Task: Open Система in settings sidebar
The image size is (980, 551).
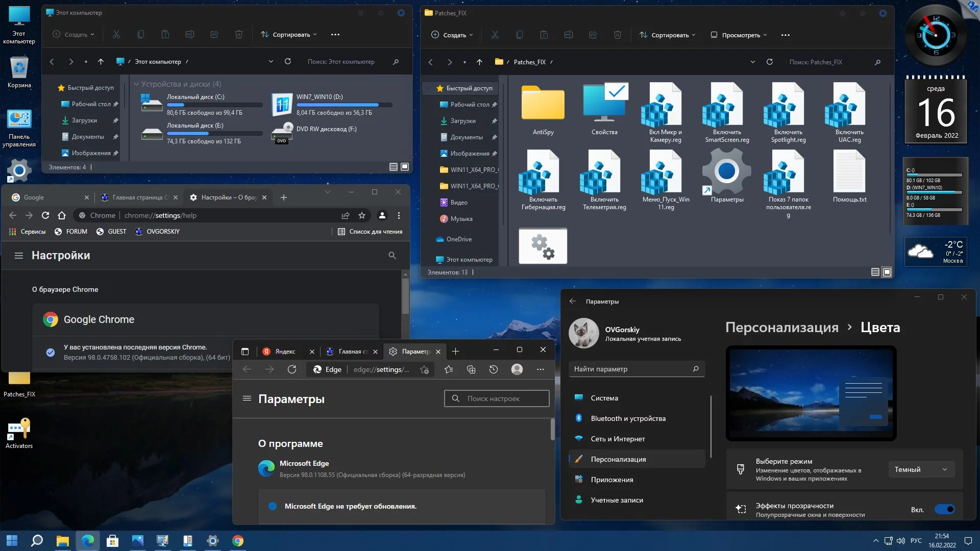Action: 604,398
